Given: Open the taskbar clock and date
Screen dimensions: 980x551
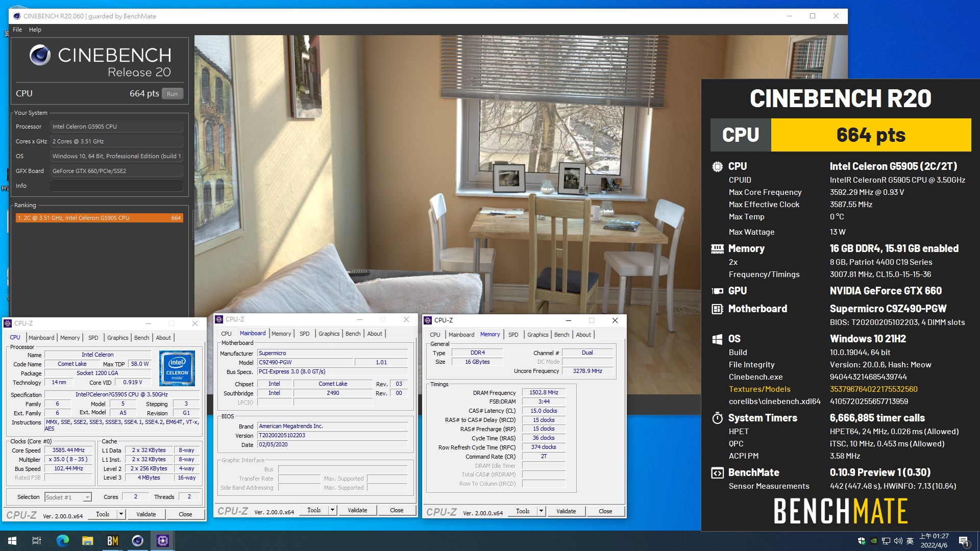Looking at the screenshot, I should pos(934,541).
